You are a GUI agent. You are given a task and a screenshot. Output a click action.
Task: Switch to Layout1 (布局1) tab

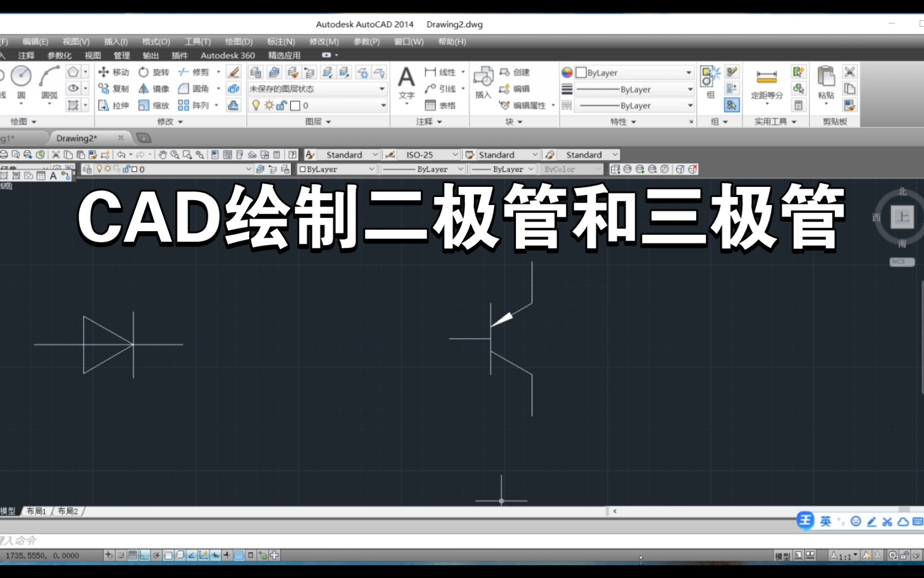36,511
